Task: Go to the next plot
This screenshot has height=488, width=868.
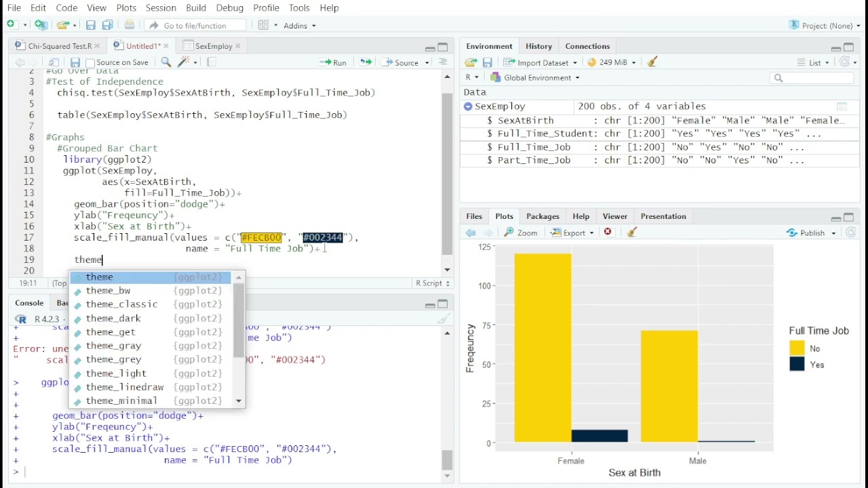Action: click(x=487, y=232)
